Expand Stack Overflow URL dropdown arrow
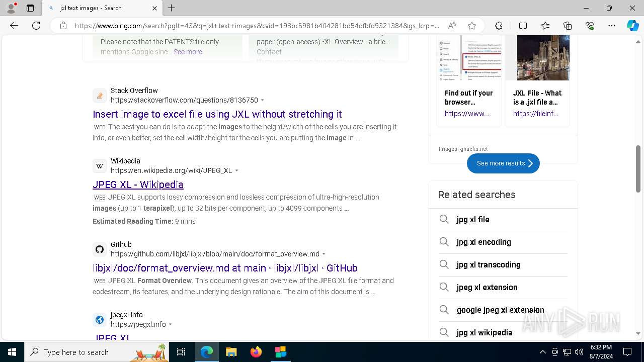 pyautogui.click(x=263, y=101)
